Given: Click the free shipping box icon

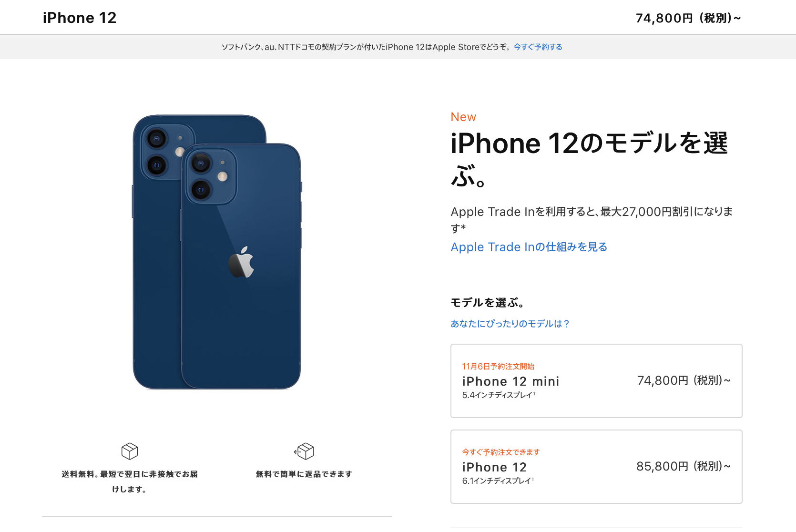Looking at the screenshot, I should pyautogui.click(x=130, y=451).
